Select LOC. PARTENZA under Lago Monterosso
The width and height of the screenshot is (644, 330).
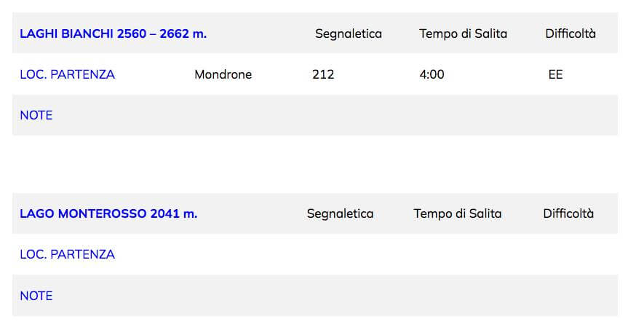tap(68, 254)
